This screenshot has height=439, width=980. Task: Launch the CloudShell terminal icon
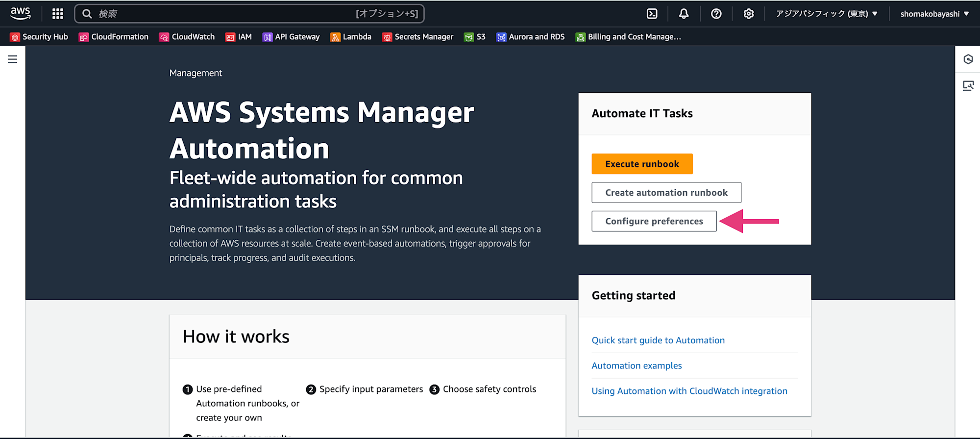pyautogui.click(x=652, y=14)
